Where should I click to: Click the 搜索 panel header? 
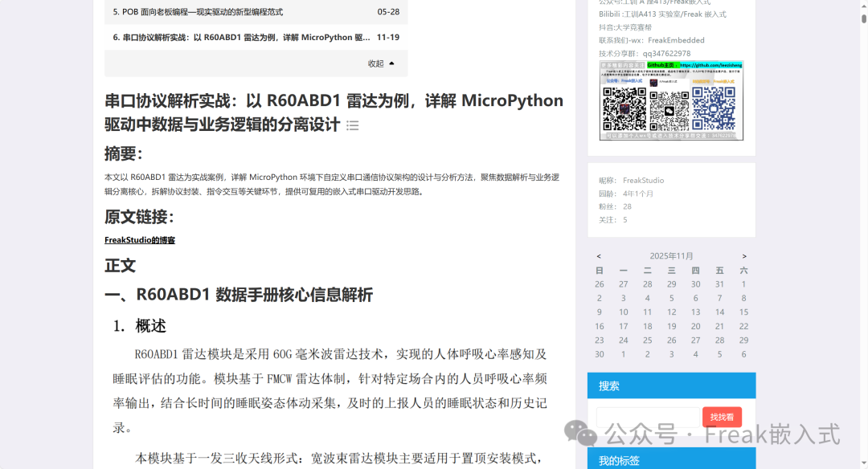(x=671, y=385)
